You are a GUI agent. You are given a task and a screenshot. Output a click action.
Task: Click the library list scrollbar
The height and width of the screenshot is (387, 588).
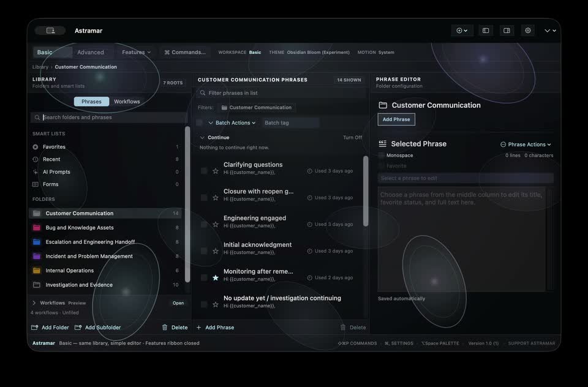[187, 205]
